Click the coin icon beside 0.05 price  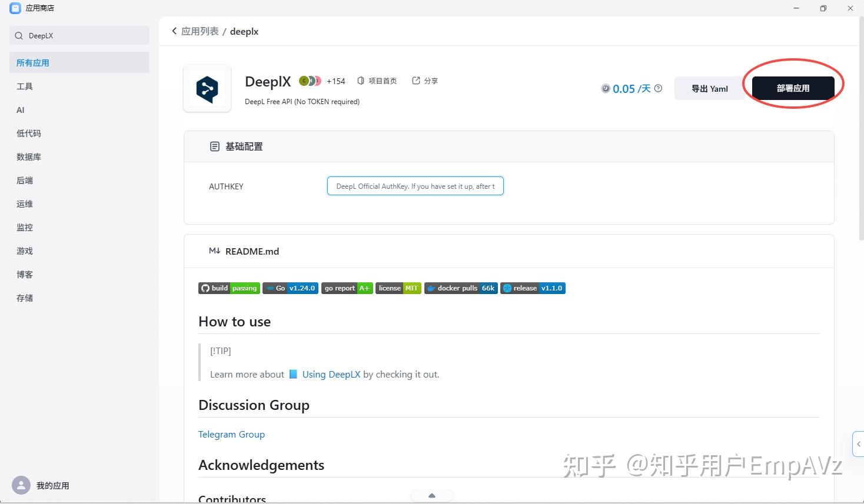[x=606, y=88]
